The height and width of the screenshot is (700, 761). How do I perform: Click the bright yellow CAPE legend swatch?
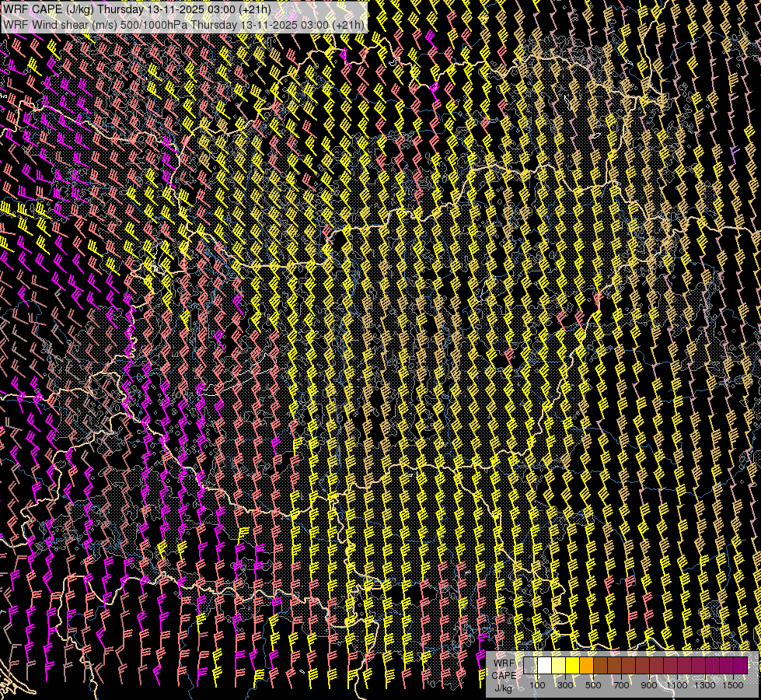(573, 665)
